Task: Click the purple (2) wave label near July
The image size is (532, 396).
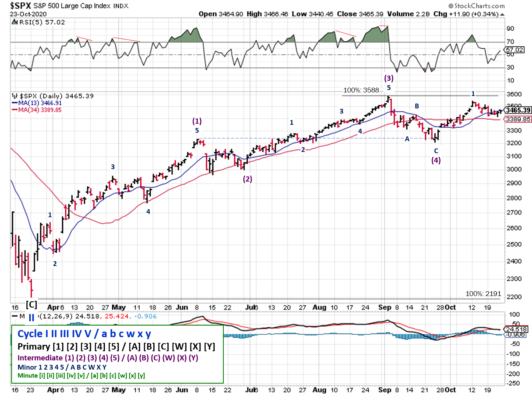Action: click(248, 179)
